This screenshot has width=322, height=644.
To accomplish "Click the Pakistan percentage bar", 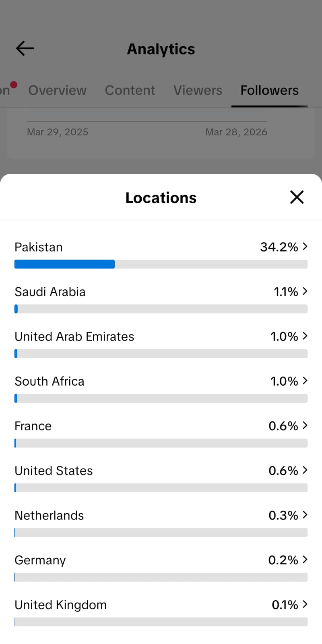I will pyautogui.click(x=161, y=264).
